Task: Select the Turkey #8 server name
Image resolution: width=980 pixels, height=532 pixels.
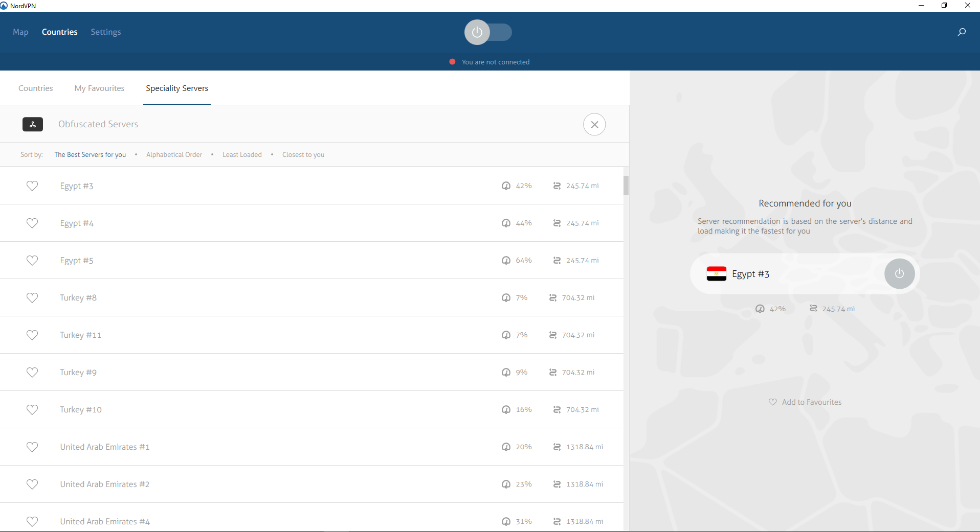Action: (78, 298)
